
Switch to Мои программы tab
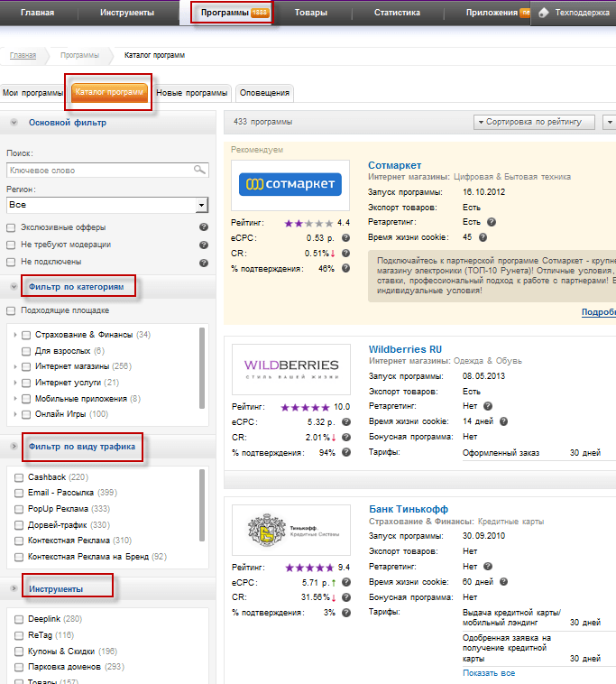pyautogui.click(x=33, y=93)
